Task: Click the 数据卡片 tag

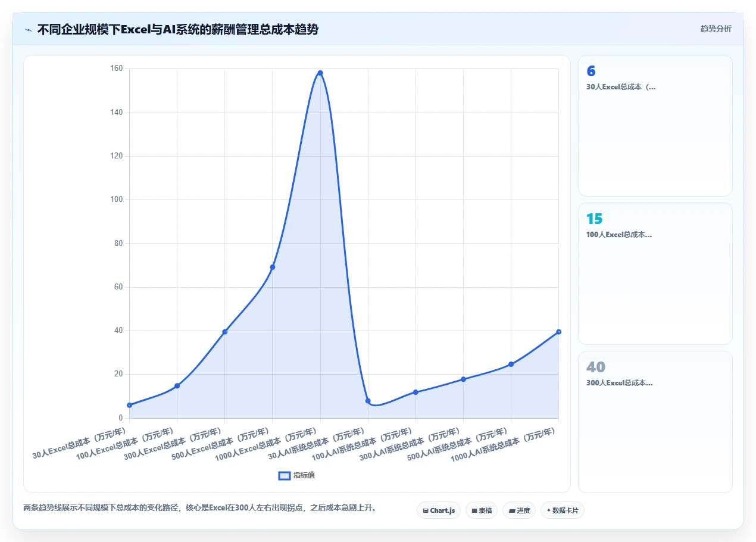Action: click(x=563, y=510)
